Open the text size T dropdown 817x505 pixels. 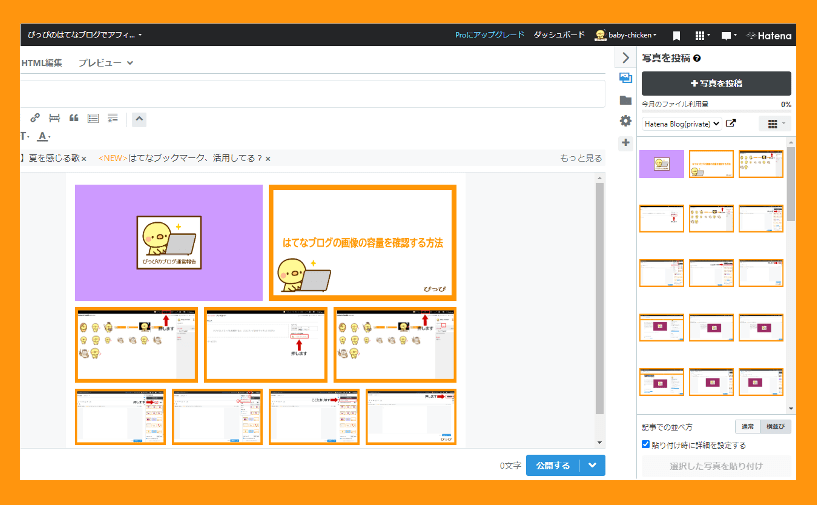(24, 137)
